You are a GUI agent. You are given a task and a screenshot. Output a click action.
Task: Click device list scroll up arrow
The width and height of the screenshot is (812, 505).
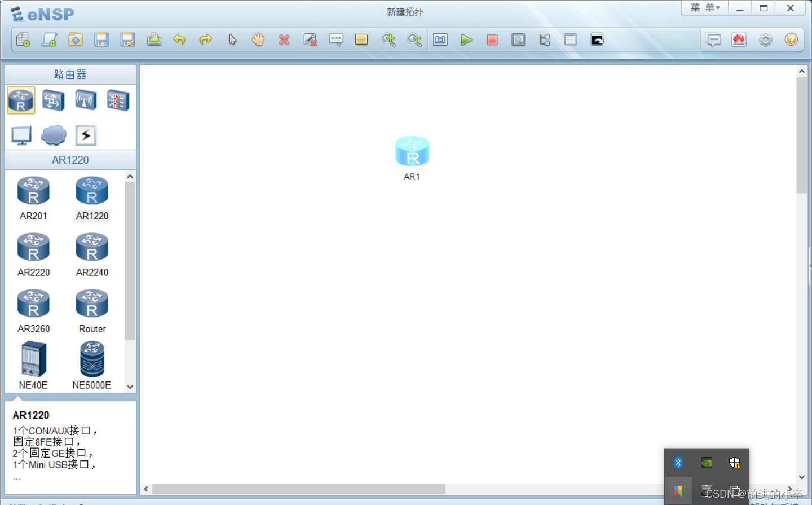pos(130,177)
